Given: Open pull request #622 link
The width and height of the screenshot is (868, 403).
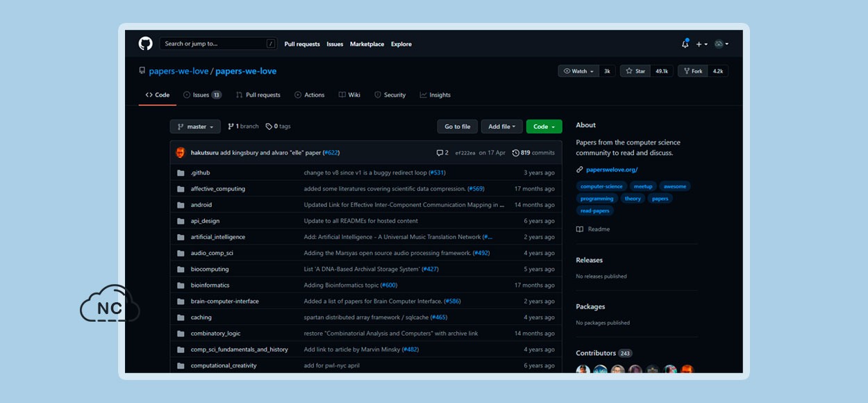Looking at the screenshot, I should point(331,152).
